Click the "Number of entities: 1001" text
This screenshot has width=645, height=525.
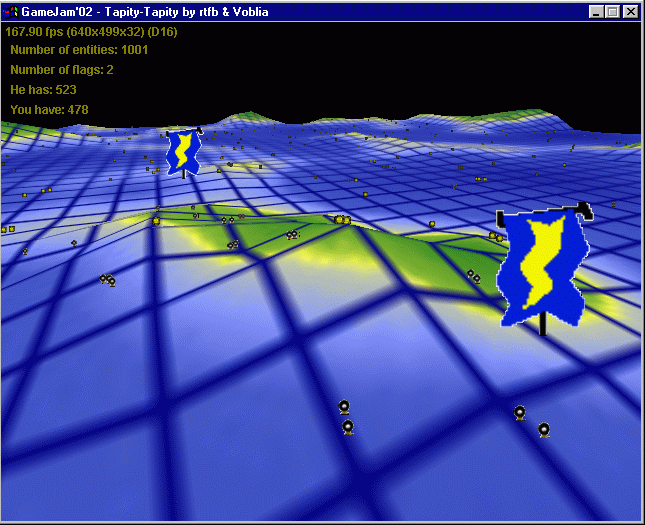coord(78,50)
